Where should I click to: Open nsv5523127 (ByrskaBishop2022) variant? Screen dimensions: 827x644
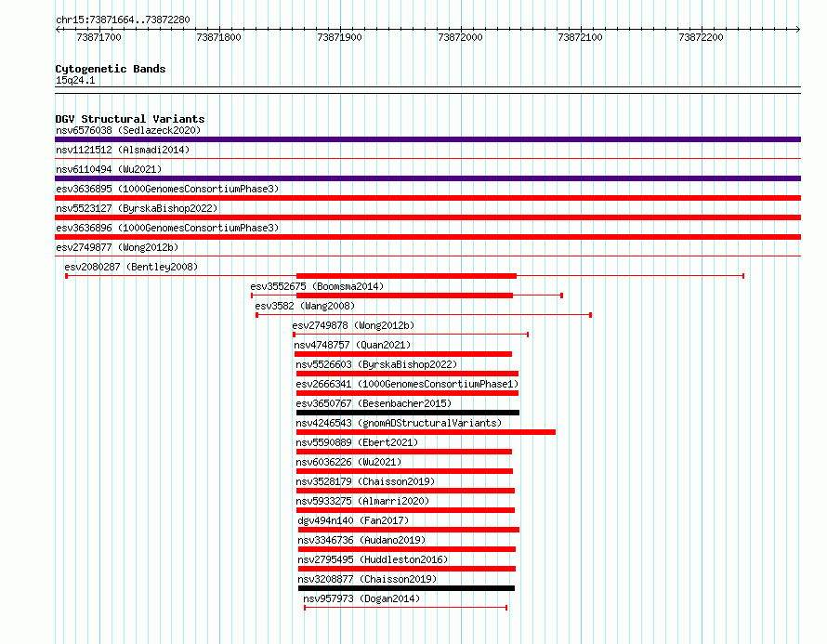[137, 208]
